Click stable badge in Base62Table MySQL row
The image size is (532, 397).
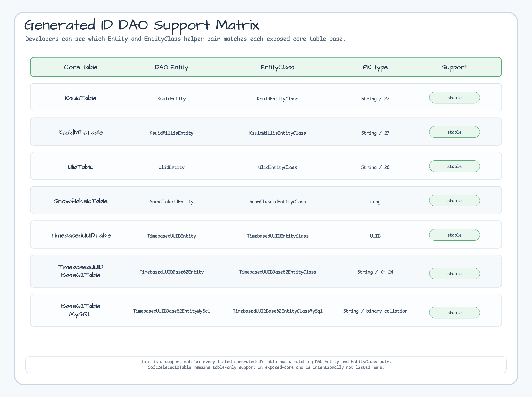coord(454,313)
